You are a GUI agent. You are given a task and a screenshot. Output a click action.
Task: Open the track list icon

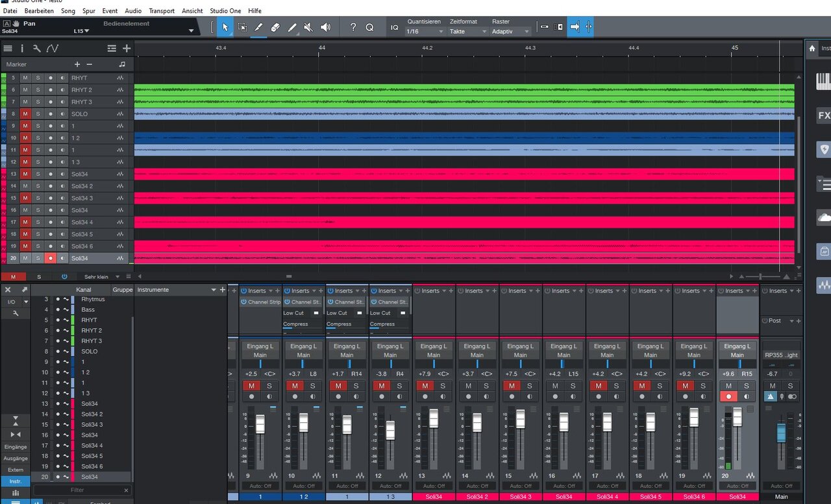(8, 48)
